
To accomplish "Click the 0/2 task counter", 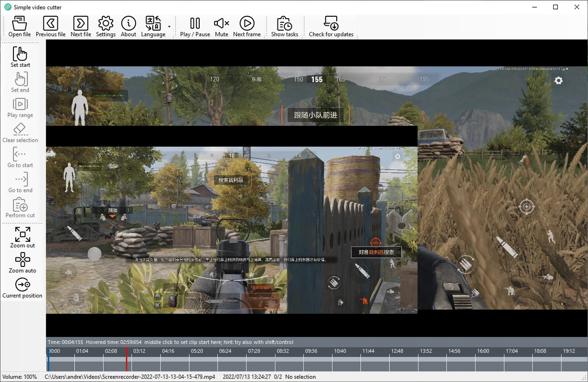I will pyautogui.click(x=278, y=377).
